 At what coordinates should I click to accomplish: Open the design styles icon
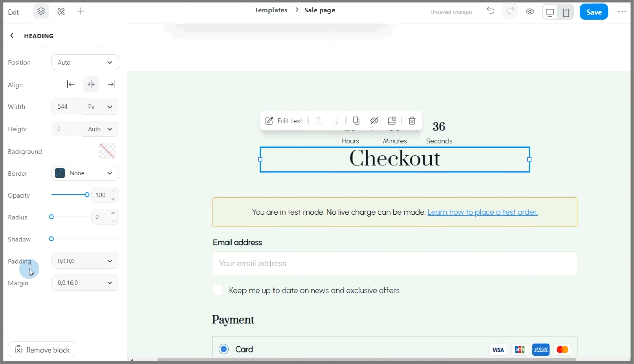tap(61, 12)
